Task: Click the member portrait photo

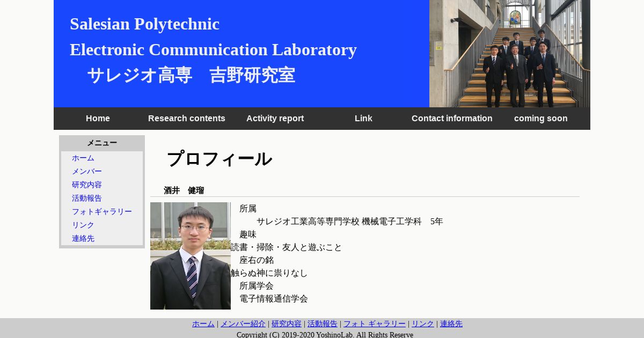Action: pos(191,256)
